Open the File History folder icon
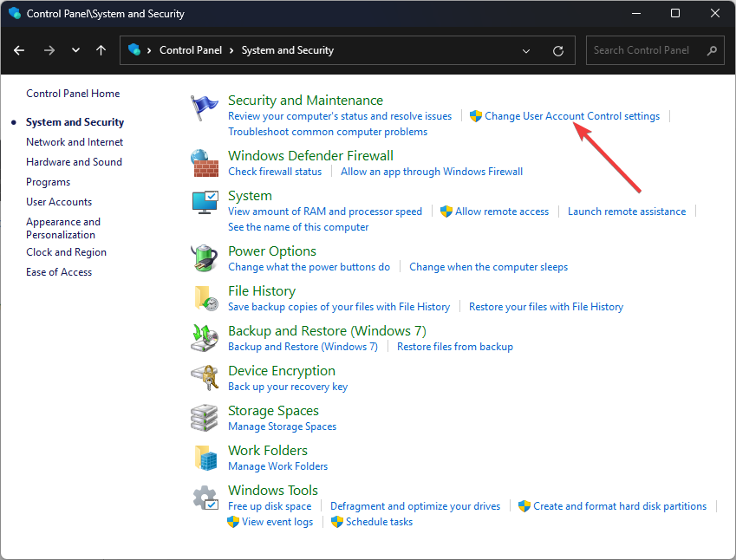Viewport: 736px width, 560px height. [204, 298]
